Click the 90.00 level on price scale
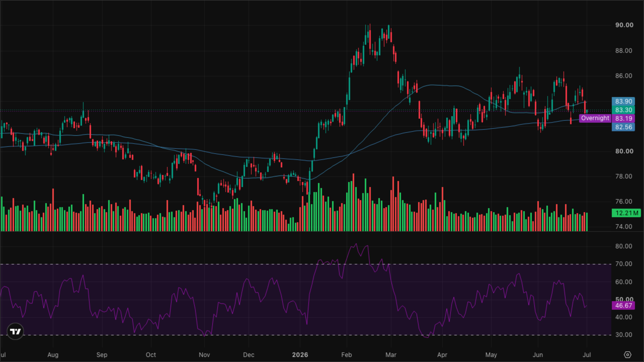This screenshot has height=362, width=644. click(x=624, y=25)
